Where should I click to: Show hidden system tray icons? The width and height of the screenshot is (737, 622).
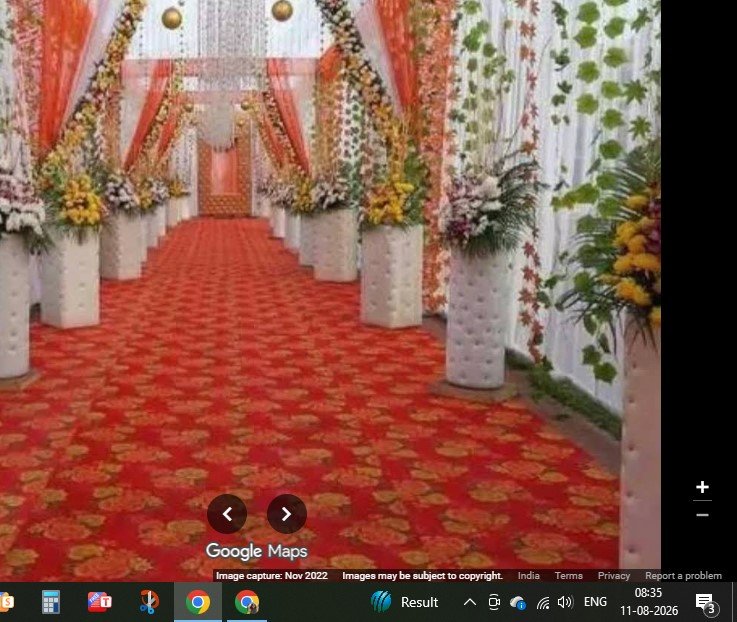point(470,602)
